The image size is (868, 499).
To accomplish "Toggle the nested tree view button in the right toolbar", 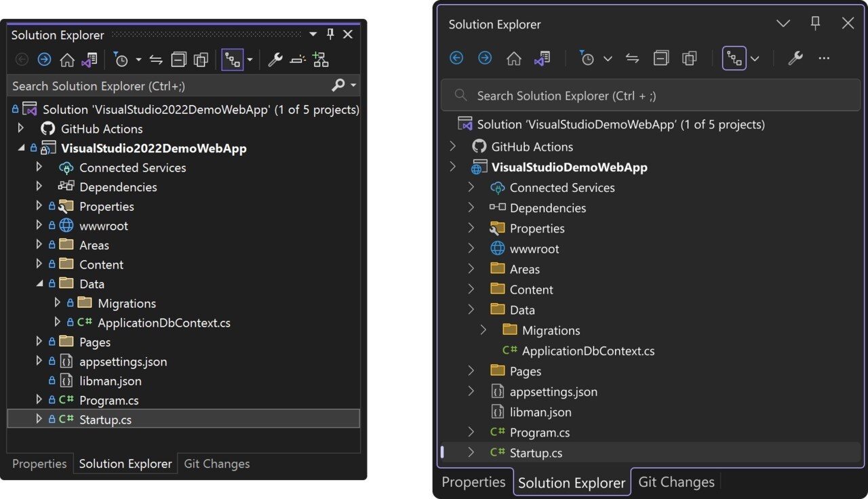I will click(734, 59).
